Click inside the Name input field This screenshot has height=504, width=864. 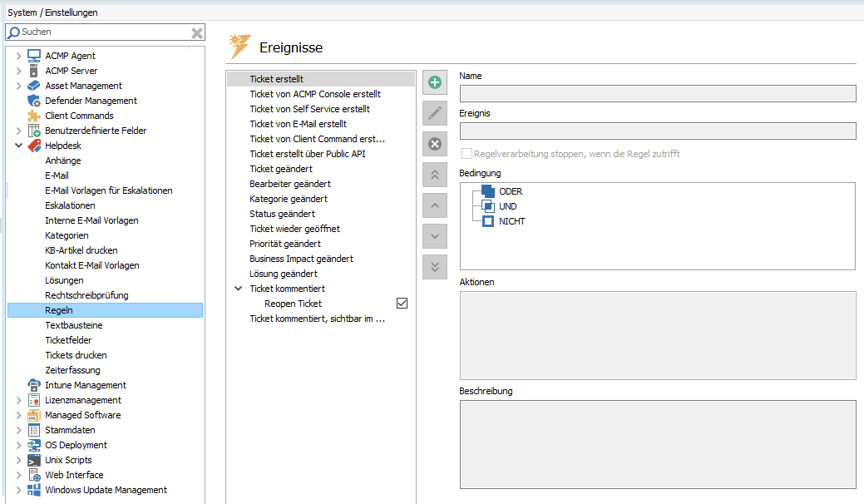[657, 92]
